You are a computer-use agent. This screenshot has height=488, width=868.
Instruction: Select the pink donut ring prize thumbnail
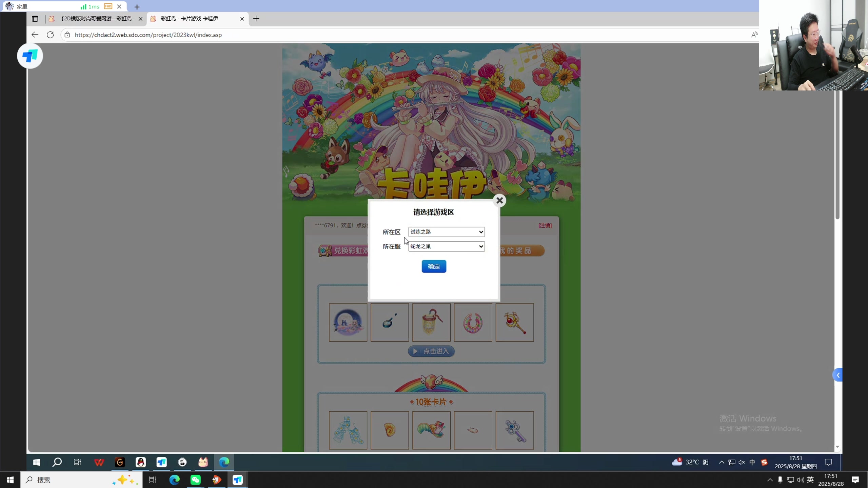473,322
